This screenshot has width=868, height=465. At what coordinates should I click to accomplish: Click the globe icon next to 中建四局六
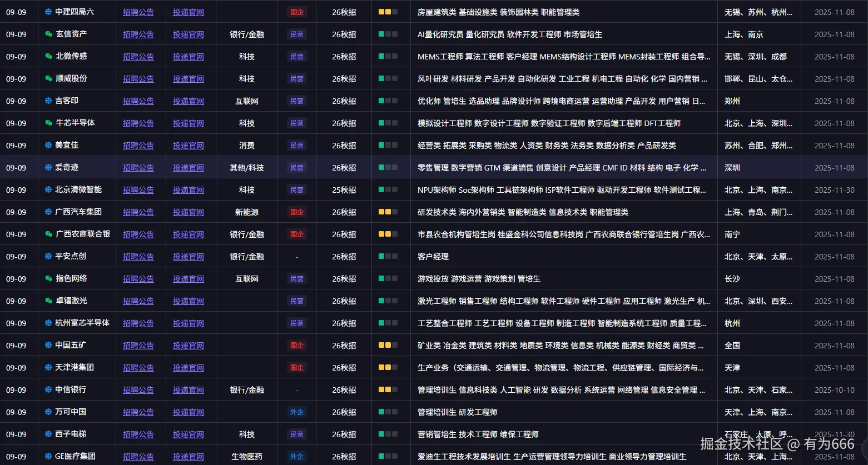click(x=47, y=12)
